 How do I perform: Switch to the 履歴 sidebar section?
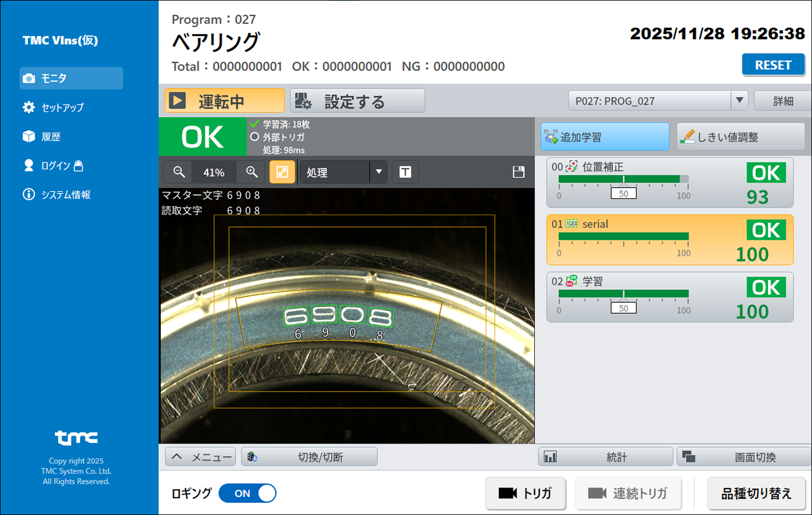(51, 136)
